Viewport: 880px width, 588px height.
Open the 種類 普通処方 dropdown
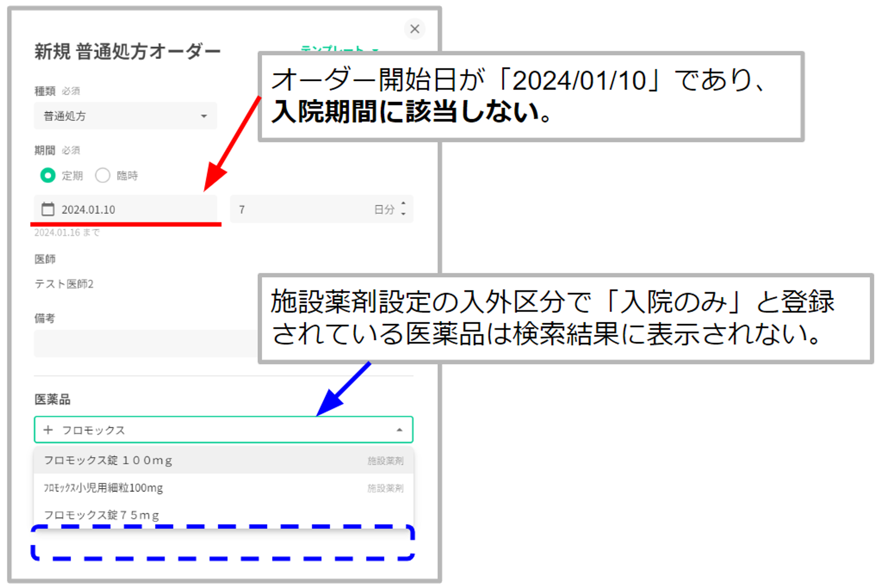(125, 116)
